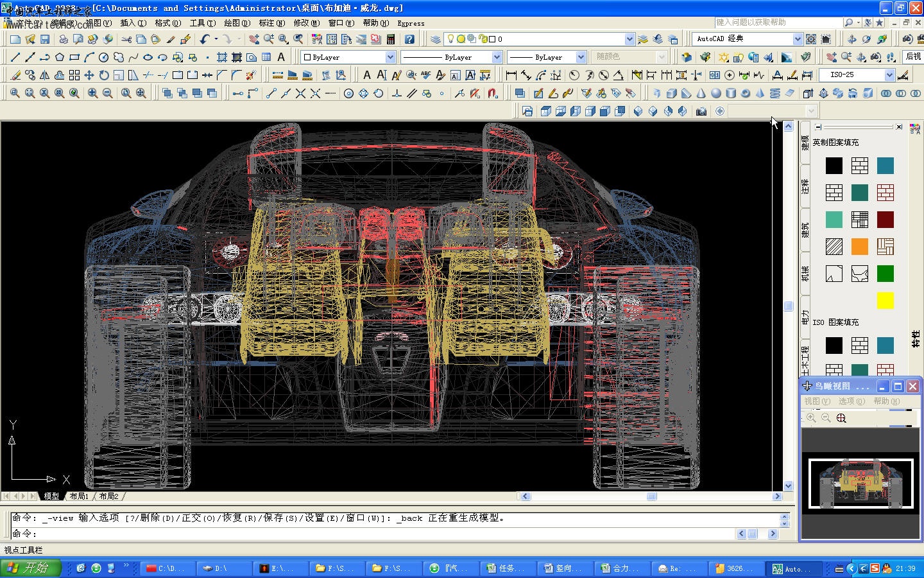Open the Express menu
924x578 pixels.
[411, 23]
